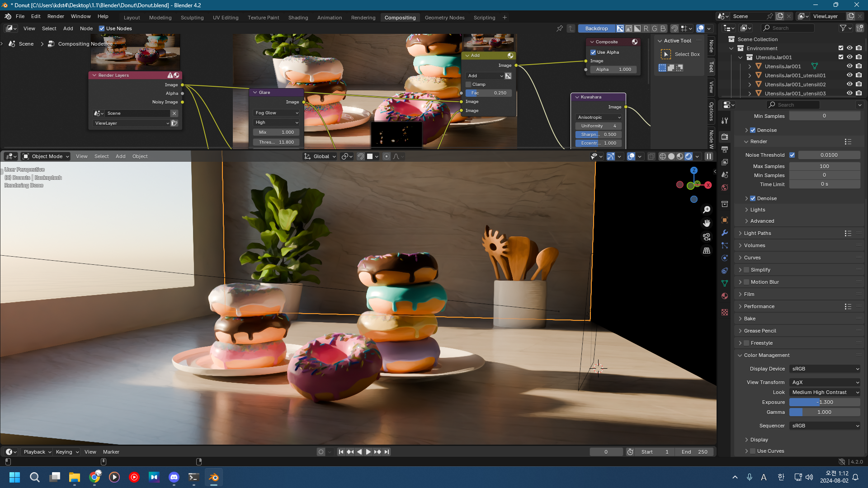The width and height of the screenshot is (868, 488).
Task: Open the Look Medium High Contrast dropdown
Action: click(x=825, y=392)
